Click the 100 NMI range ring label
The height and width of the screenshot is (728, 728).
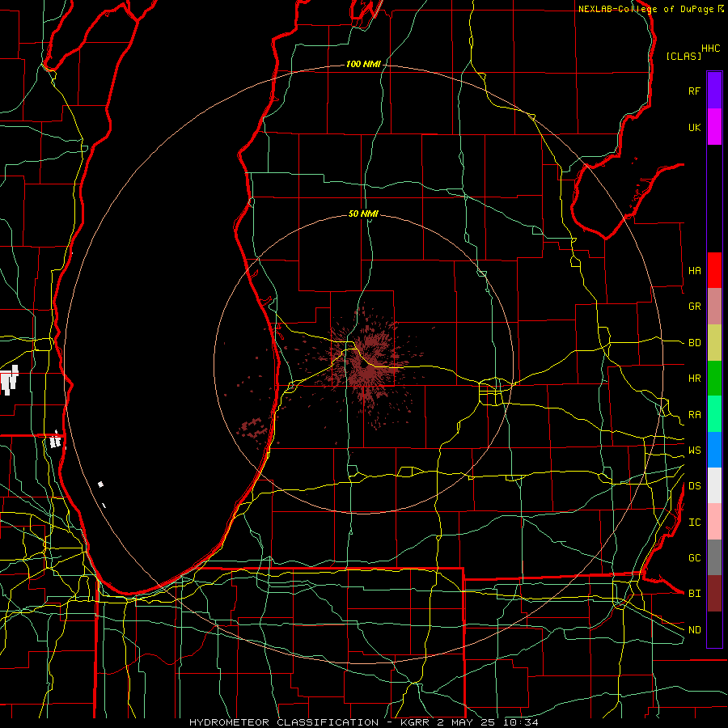363,64
